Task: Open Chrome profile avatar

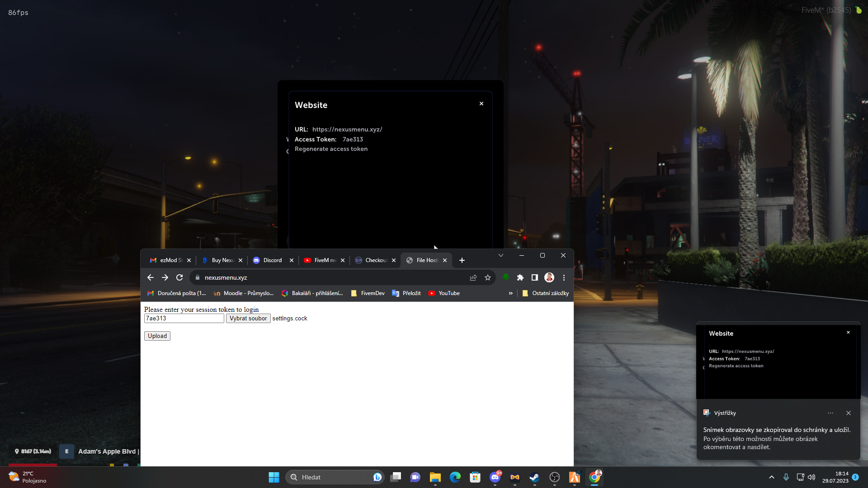Action: tap(549, 277)
